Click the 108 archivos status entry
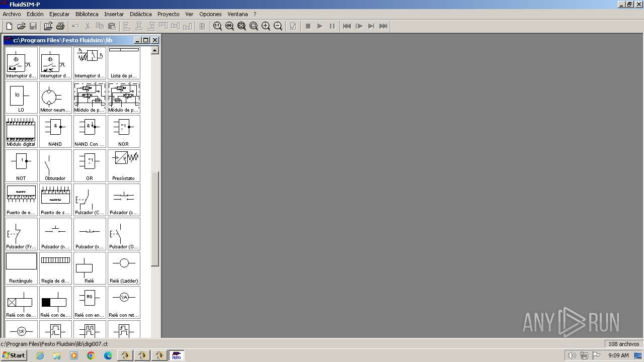The width and height of the screenshot is (644, 362). pos(623,344)
